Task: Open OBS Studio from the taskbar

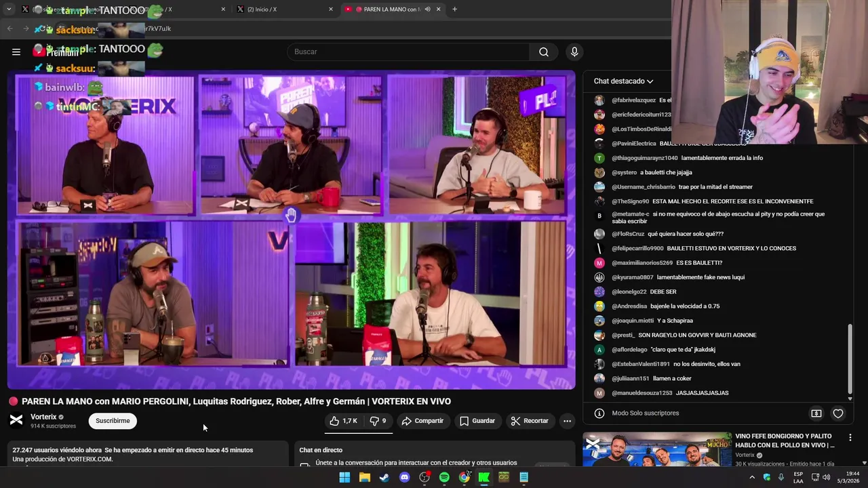Action: [425, 477]
